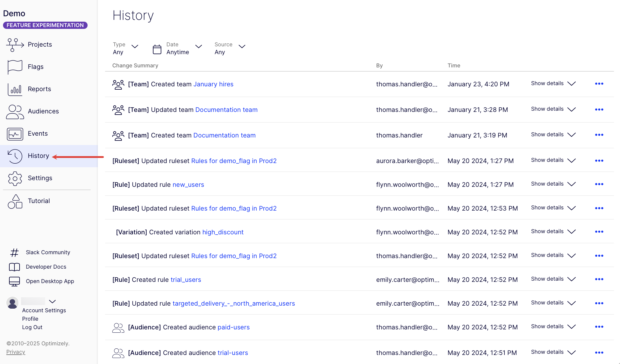This screenshot has height=364, width=620.
Task: Open Reports via its bar-chart icon
Action: click(14, 89)
